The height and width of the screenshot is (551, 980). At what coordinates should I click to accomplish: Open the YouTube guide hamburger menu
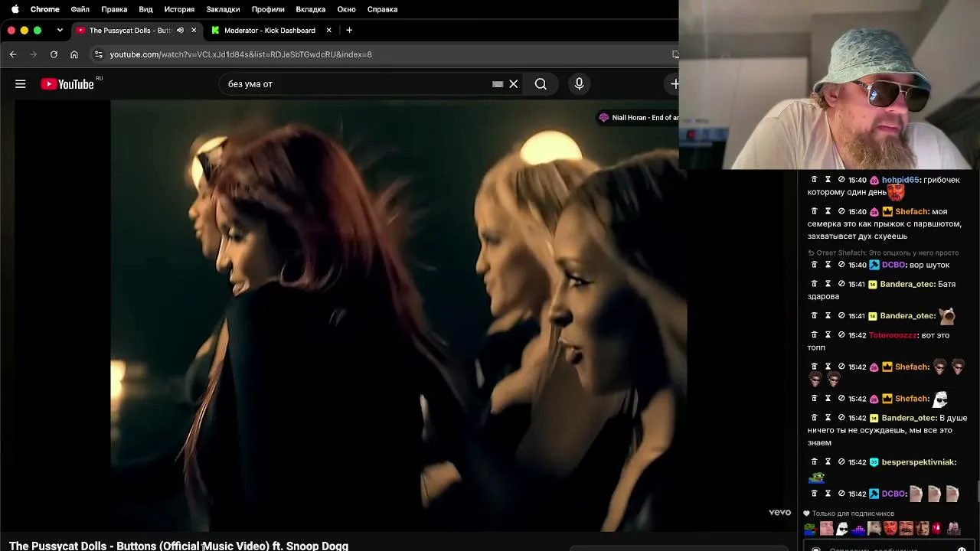tap(21, 84)
